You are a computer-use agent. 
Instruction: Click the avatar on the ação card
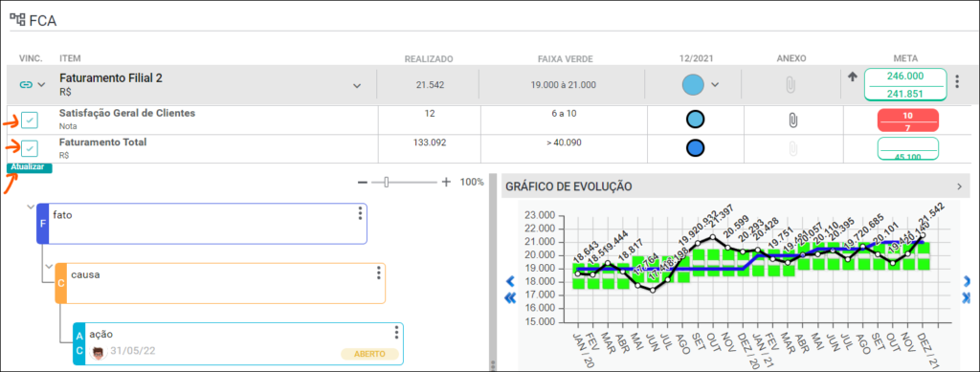point(99,352)
